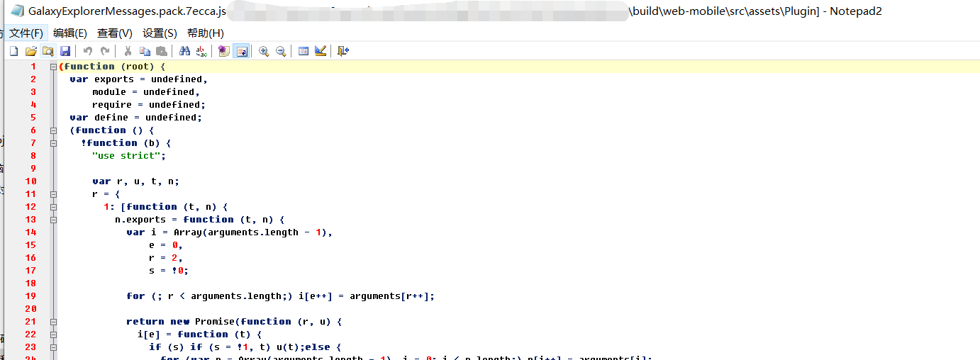This screenshot has height=360, width=980.
Task: Click text "e = 0," on line 15
Action: (166, 245)
